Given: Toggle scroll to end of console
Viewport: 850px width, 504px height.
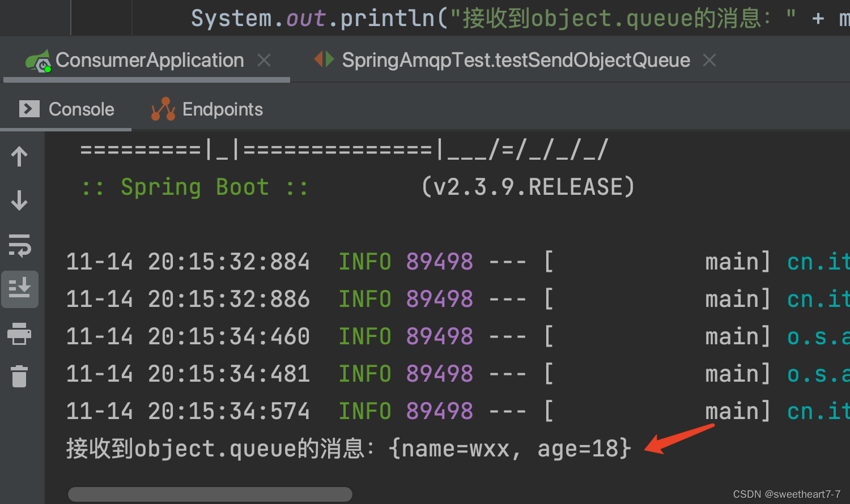Looking at the screenshot, I should tap(20, 289).
